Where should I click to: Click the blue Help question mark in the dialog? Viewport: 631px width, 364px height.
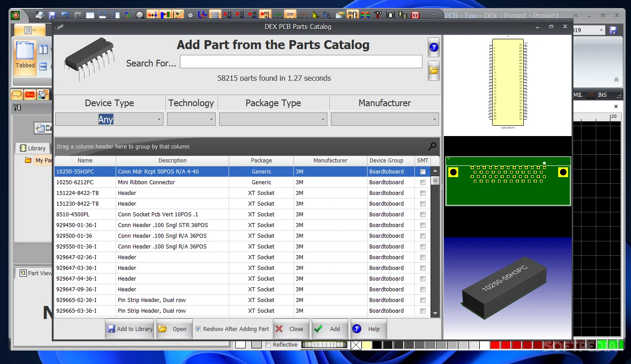tap(433, 47)
